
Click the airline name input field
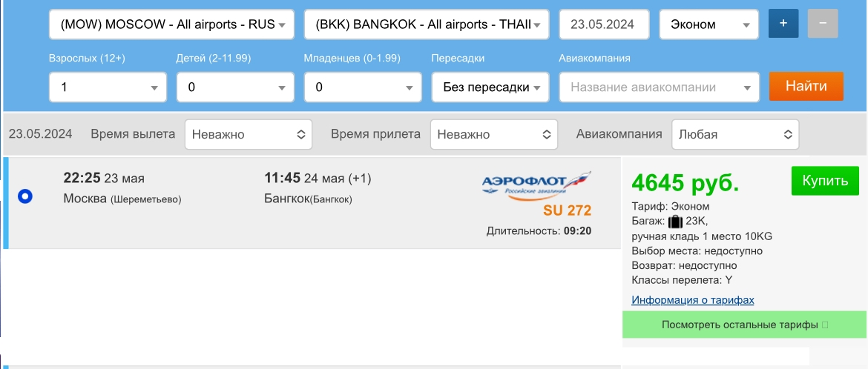[659, 87]
